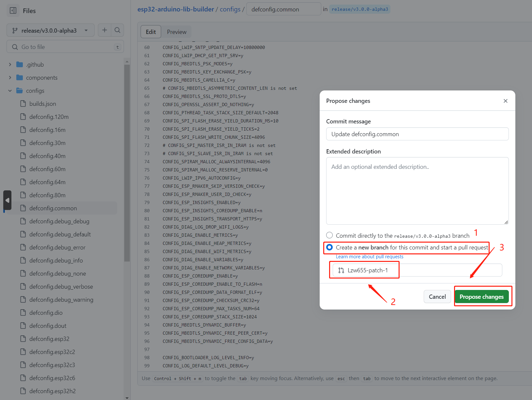
Task: Close the Propose changes dialog
Action: pos(505,101)
